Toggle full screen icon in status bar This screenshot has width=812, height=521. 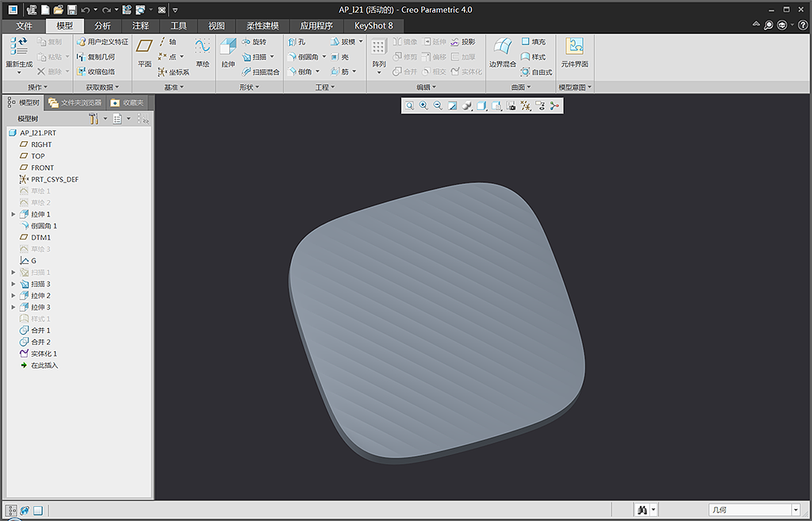38,511
